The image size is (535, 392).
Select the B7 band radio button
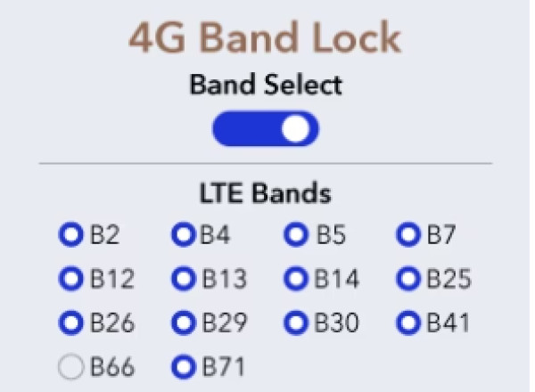point(407,235)
